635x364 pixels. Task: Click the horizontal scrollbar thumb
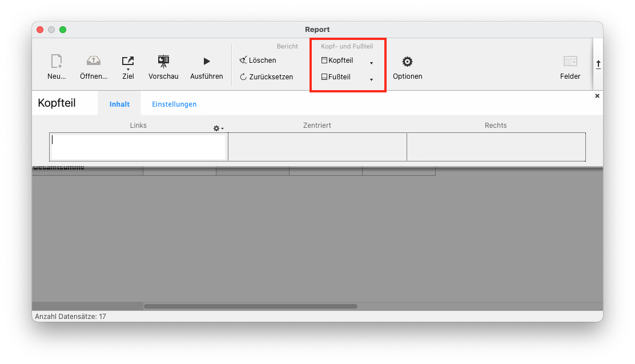click(x=250, y=306)
